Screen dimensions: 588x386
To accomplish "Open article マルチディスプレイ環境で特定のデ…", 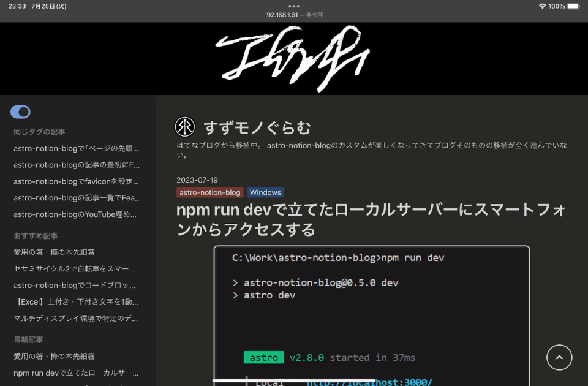I will (x=76, y=318).
